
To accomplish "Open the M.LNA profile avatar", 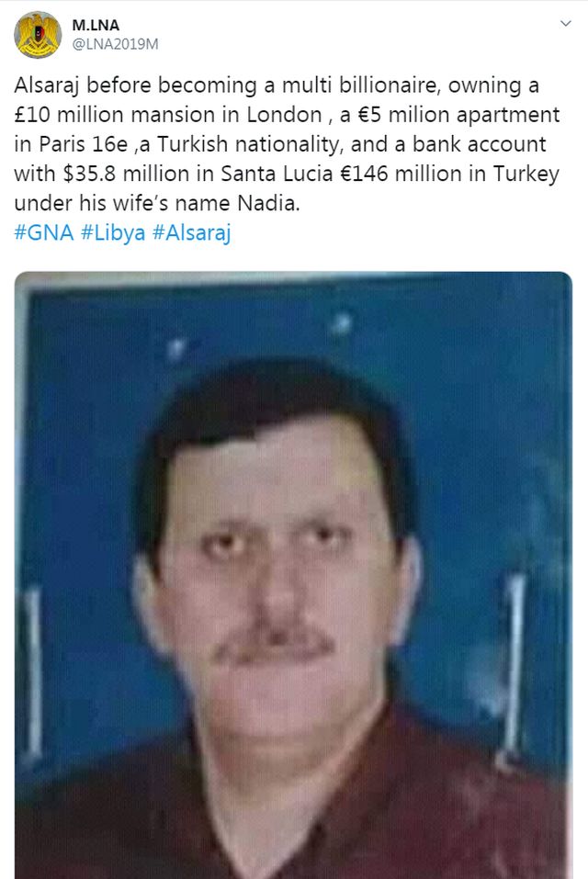I will click(x=38, y=35).
